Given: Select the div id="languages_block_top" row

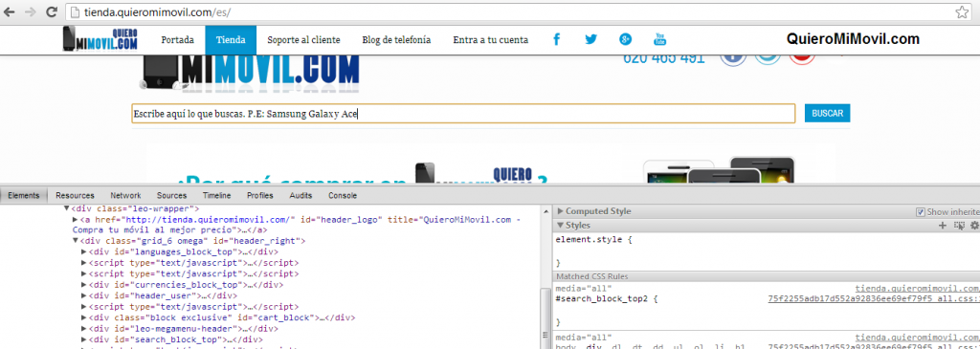Looking at the screenshot, I should (x=184, y=251).
